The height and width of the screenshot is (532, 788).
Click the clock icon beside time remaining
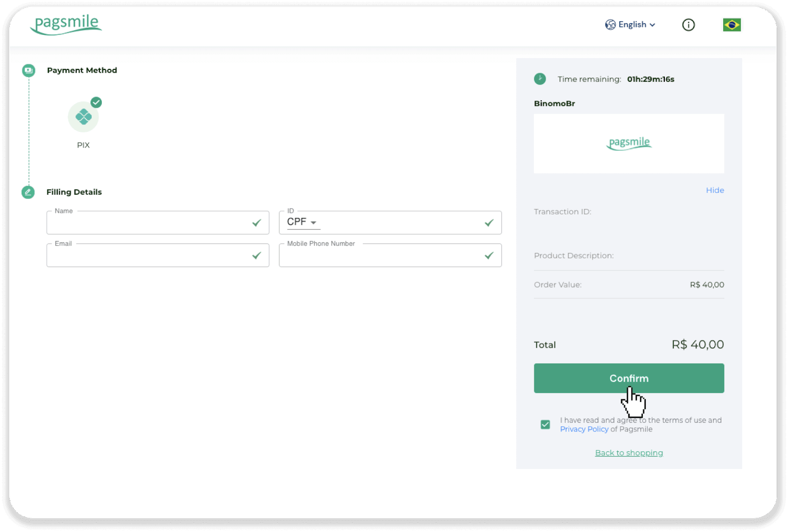(x=541, y=79)
